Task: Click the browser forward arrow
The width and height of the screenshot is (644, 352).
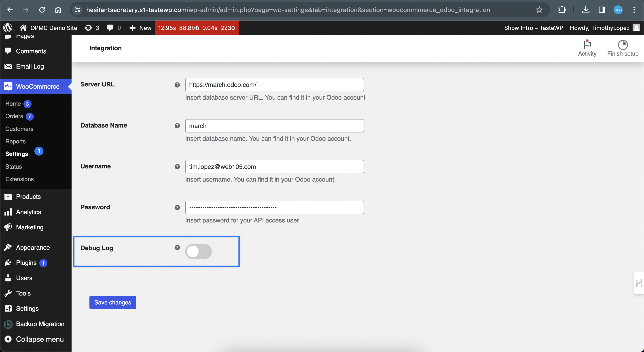Action: click(26, 10)
